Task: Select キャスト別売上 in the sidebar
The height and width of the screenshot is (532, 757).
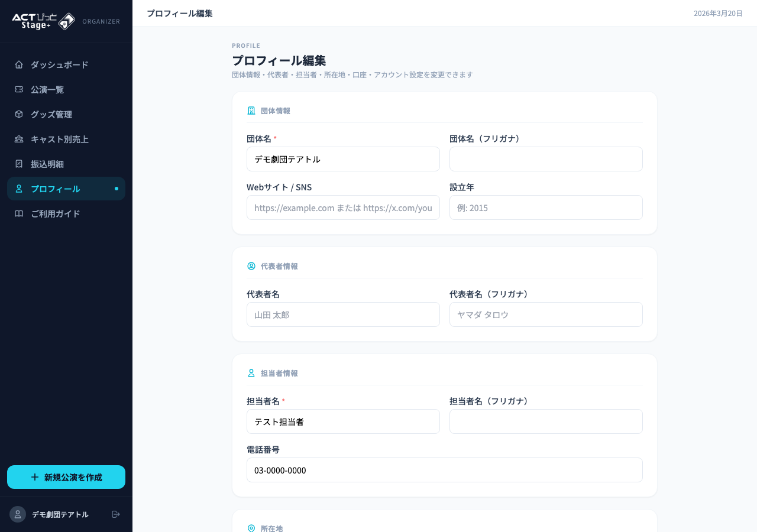Action: [x=66, y=139]
